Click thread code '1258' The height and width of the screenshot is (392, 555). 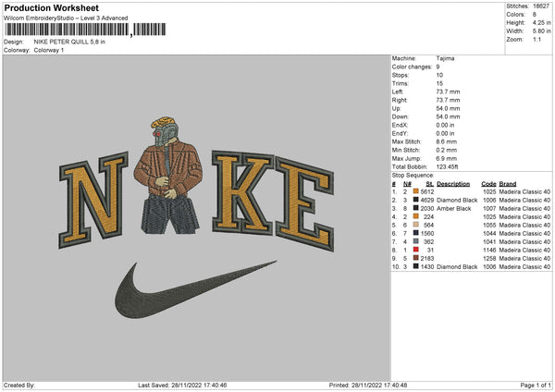point(489,258)
